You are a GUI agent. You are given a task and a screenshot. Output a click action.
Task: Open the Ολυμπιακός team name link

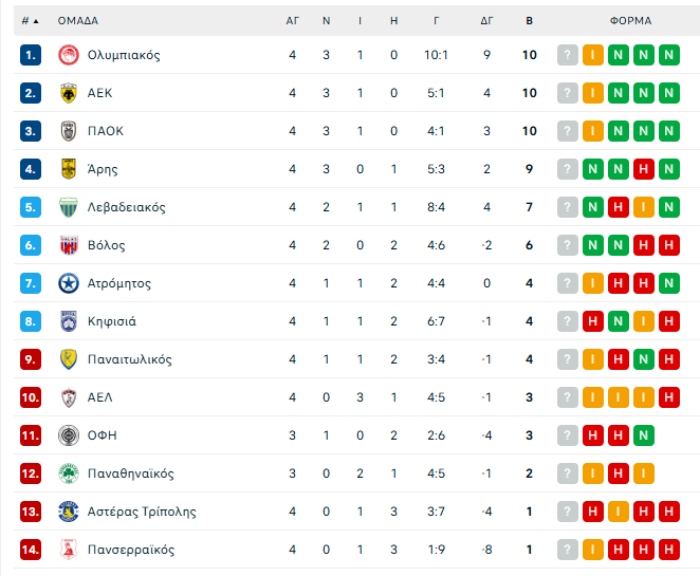124,55
